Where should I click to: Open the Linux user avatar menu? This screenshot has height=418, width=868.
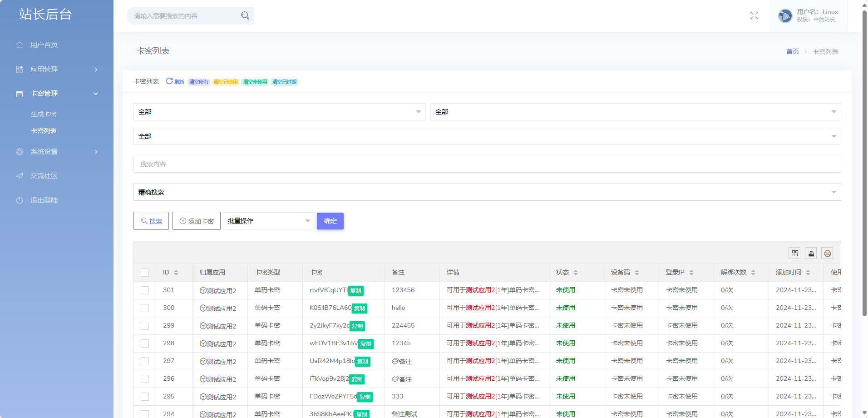785,16
